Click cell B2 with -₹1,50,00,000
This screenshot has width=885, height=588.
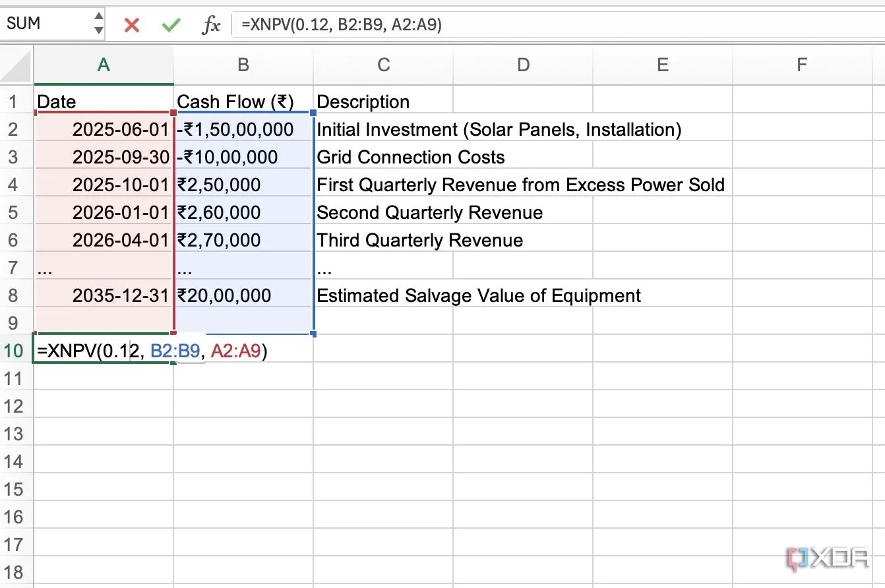[x=243, y=129]
